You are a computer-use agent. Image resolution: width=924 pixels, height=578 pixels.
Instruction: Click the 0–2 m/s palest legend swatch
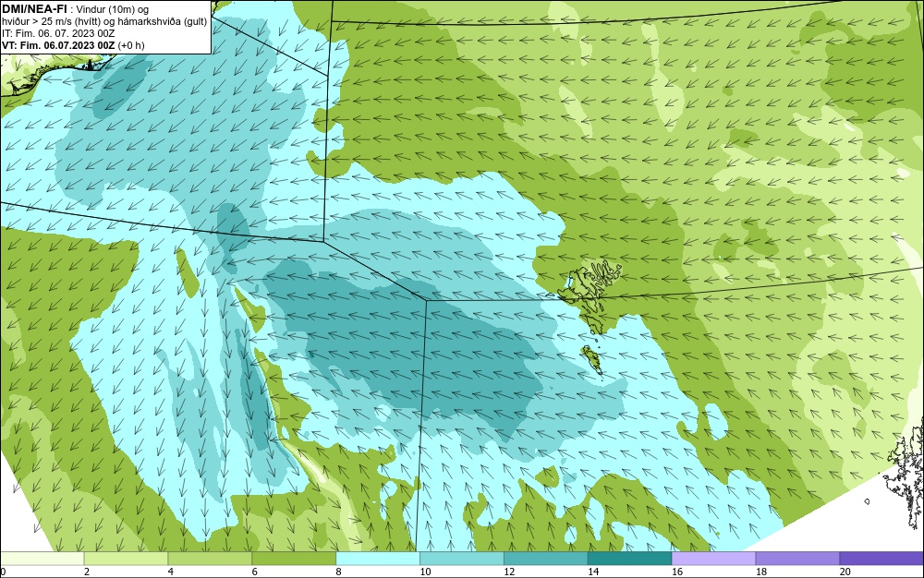click(x=43, y=558)
